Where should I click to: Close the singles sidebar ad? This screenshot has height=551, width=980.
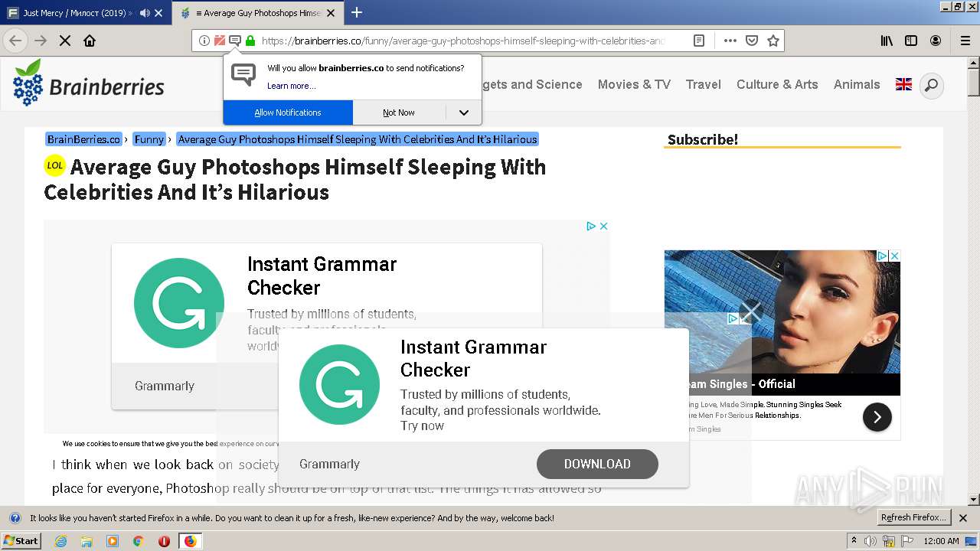[x=894, y=256]
